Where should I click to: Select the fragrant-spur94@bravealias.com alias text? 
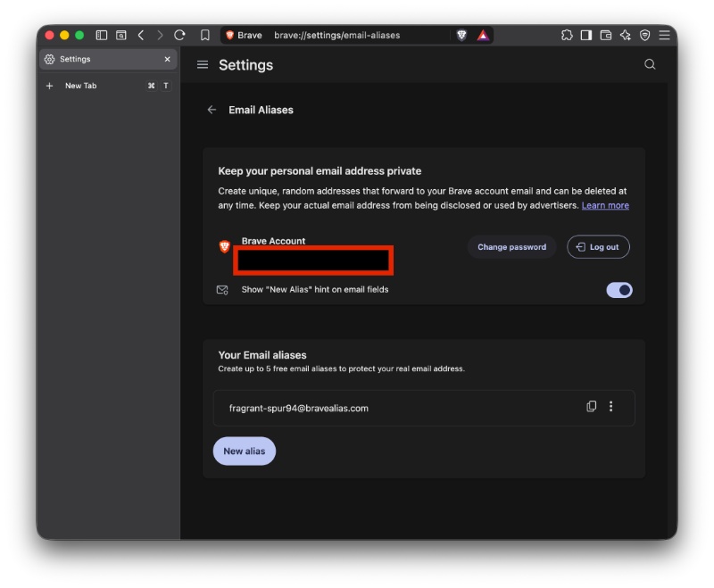[298, 409]
